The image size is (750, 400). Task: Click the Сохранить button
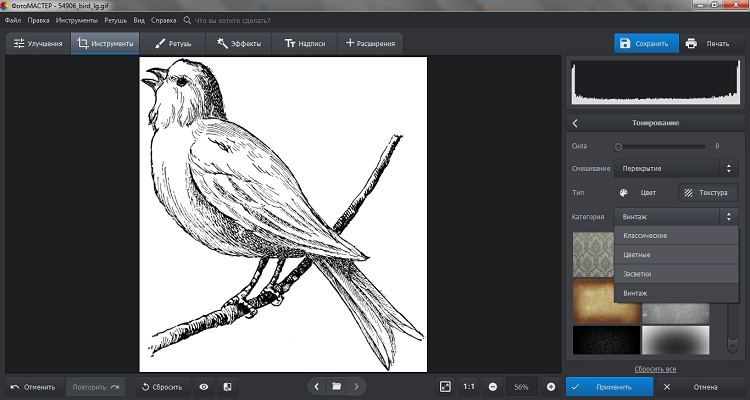645,44
